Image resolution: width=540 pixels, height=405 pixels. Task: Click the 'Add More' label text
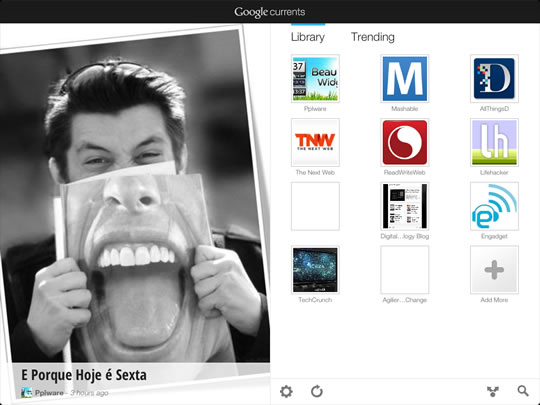tap(494, 300)
